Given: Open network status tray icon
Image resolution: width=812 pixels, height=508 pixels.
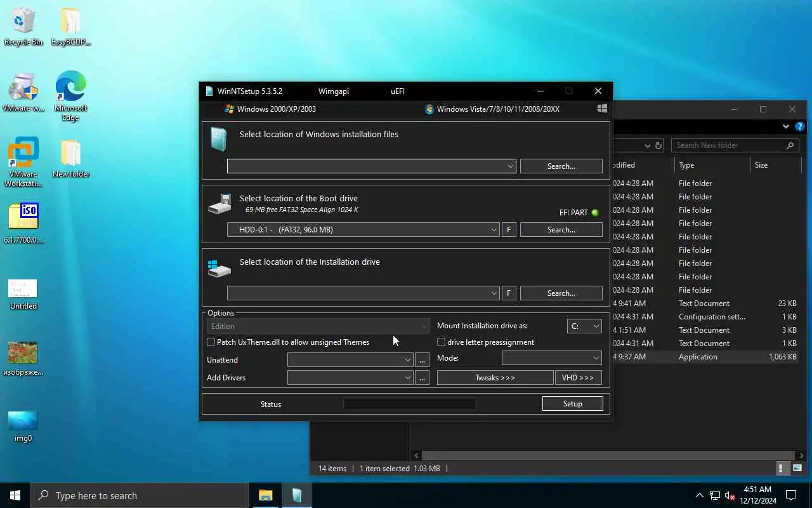Looking at the screenshot, I should click(715, 495).
